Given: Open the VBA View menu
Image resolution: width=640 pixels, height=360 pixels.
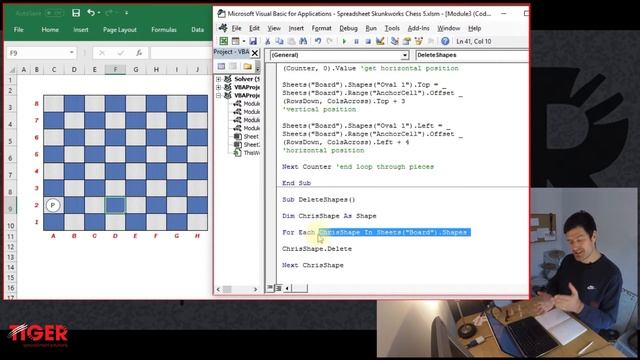Looking at the screenshot, I should [x=274, y=28].
